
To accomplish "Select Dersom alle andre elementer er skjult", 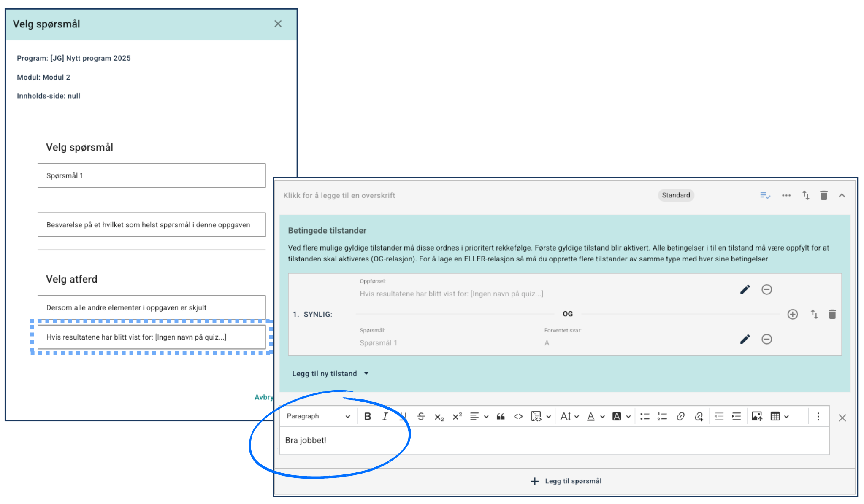I will 151,307.
